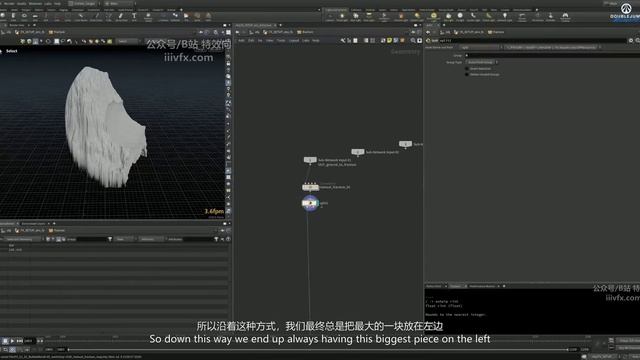
Task: Open the Select tool dropdown above viewport
Action: (127, 41)
